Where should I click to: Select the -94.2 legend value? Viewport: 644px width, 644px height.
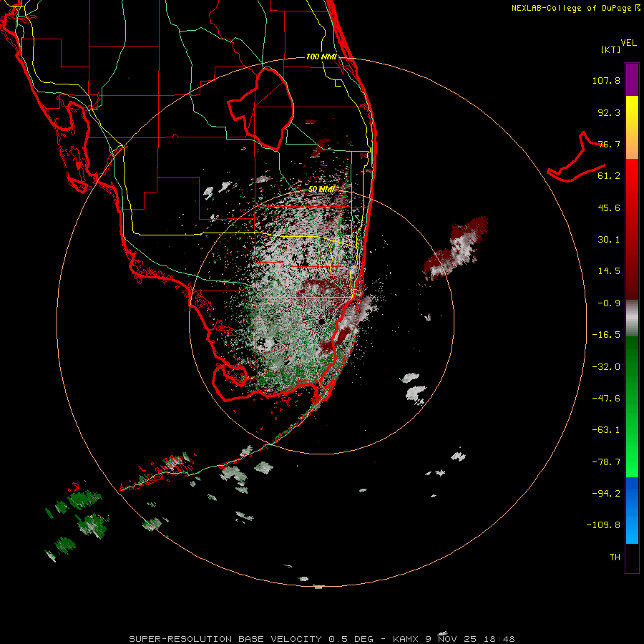point(606,494)
